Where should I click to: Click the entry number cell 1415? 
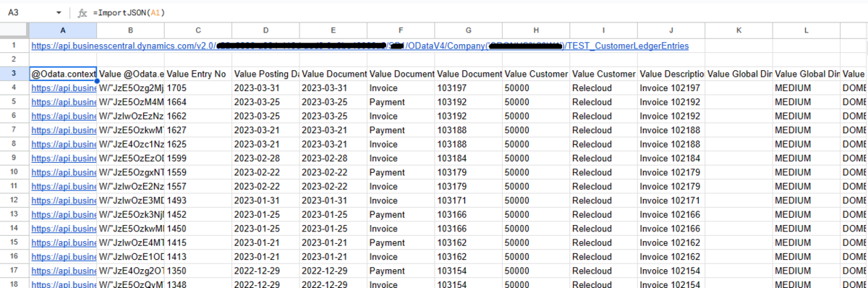198,243
